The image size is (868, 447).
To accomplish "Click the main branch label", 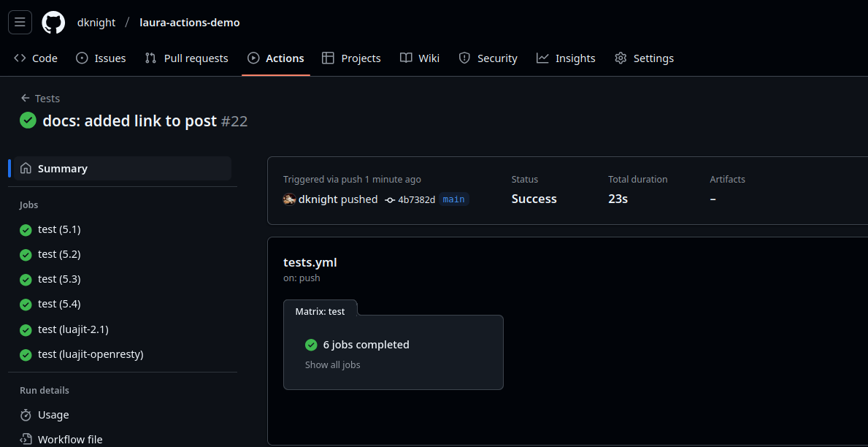I will 454,199.
